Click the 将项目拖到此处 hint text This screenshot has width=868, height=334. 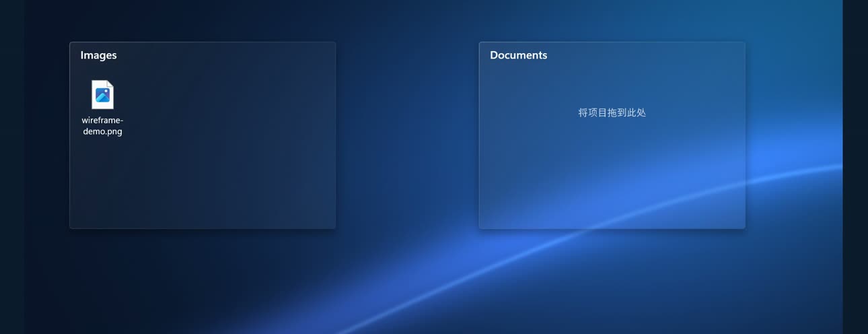pos(612,112)
